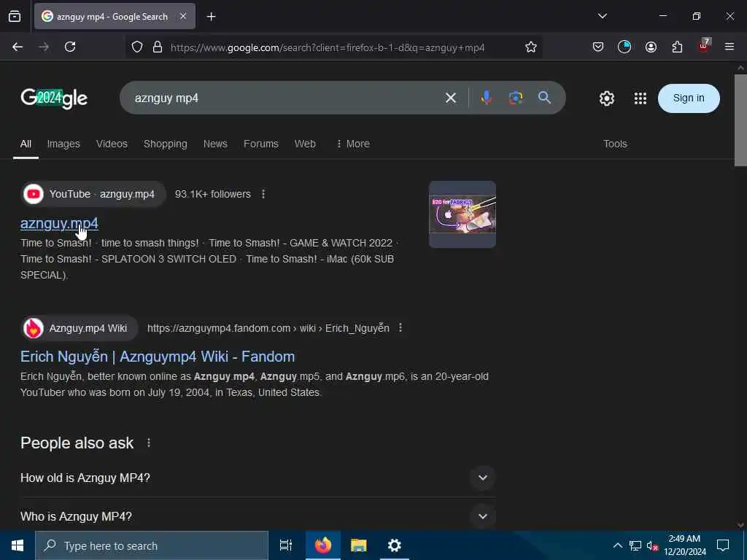Open People also ask options dots
This screenshot has height=560, width=747.
click(149, 443)
